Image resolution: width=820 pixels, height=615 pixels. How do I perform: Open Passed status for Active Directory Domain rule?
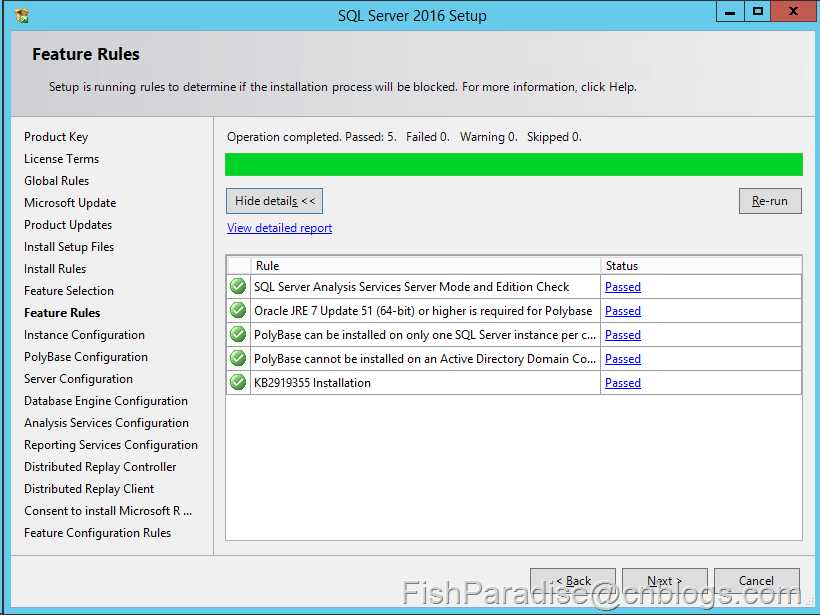[623, 359]
